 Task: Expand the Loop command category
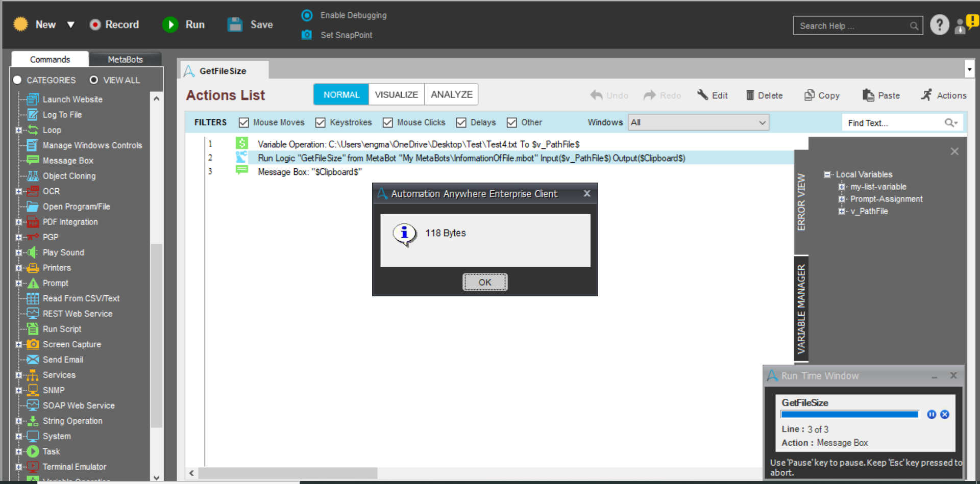pos(19,130)
